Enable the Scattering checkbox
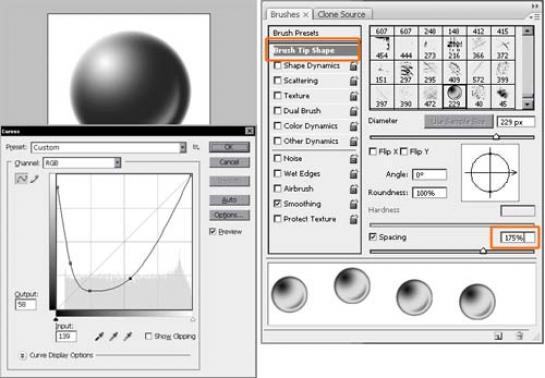This screenshot has width=545, height=378. pyautogui.click(x=277, y=80)
